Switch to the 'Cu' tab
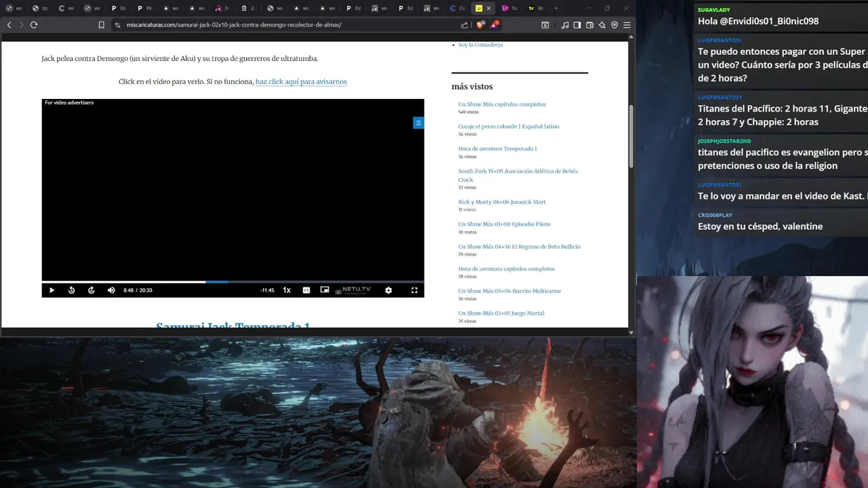 tap(458, 8)
